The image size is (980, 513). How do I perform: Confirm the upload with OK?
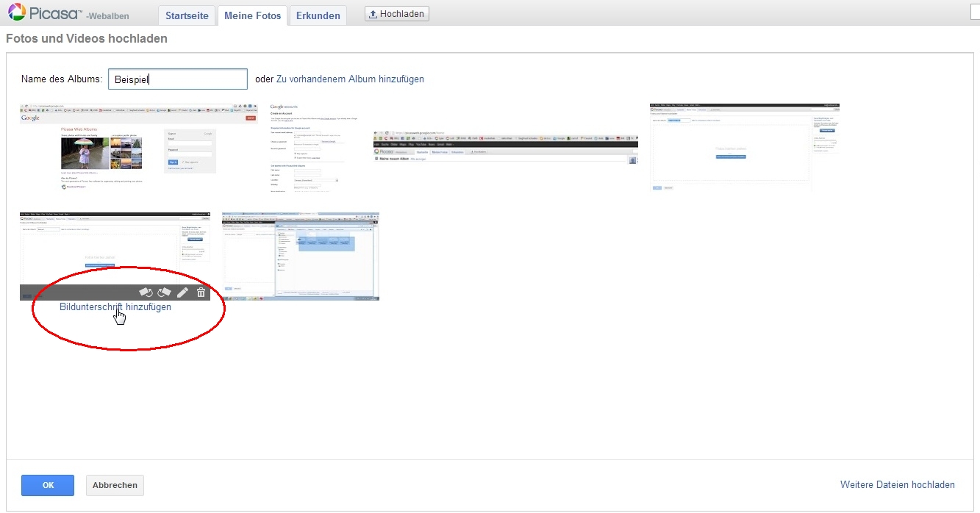point(48,485)
